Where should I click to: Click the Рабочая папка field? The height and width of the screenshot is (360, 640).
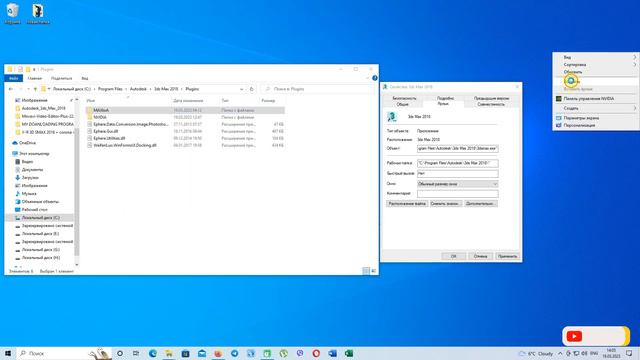tap(458, 163)
